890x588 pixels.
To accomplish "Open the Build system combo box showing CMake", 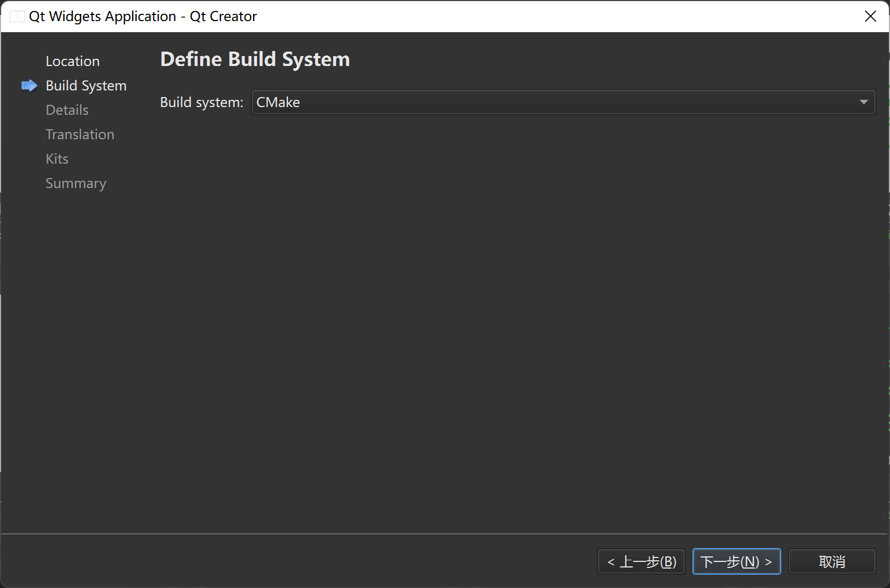I will tap(563, 102).
